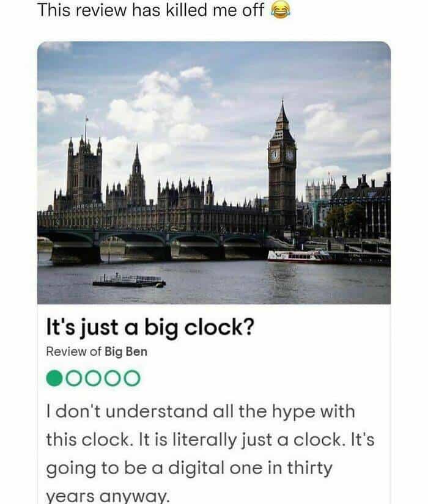
Task: Click the clock face on Big Ben tower
Action: tap(275, 155)
